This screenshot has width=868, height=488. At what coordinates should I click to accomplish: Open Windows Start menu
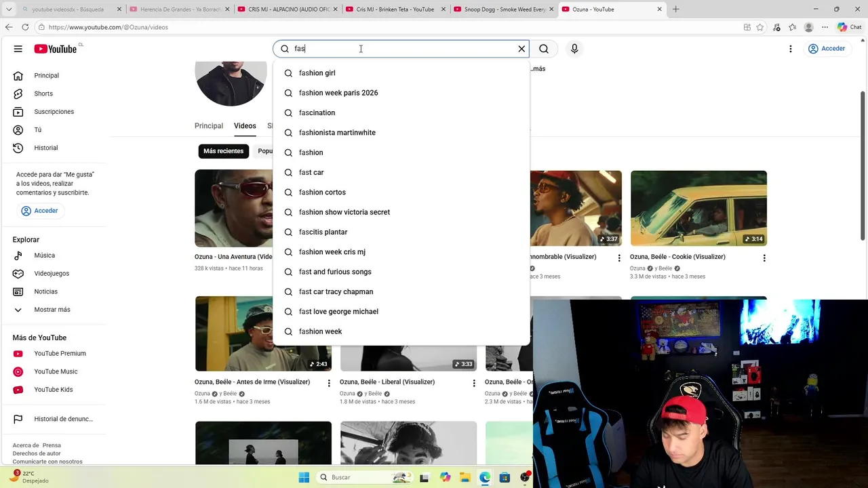click(302, 477)
